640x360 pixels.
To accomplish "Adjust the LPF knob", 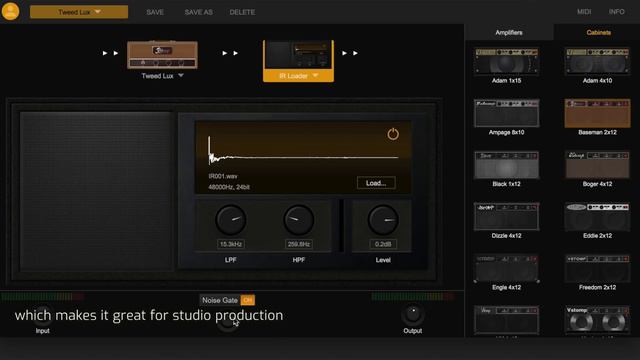I will click(231, 220).
